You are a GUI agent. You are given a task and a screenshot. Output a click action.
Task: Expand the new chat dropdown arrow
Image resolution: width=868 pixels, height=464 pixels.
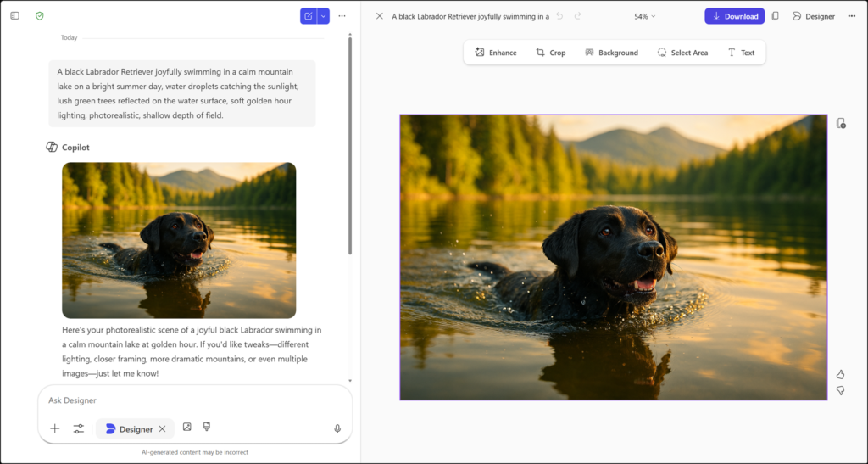323,16
